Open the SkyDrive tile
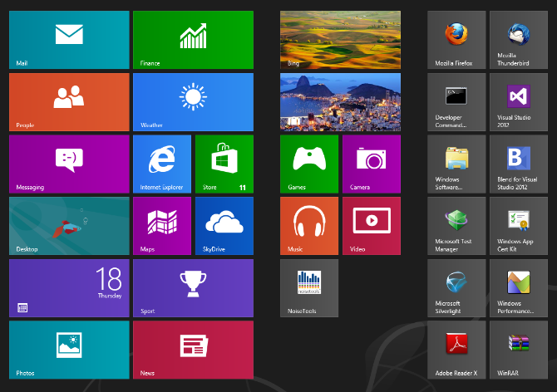This screenshot has height=392, width=557. 224,226
